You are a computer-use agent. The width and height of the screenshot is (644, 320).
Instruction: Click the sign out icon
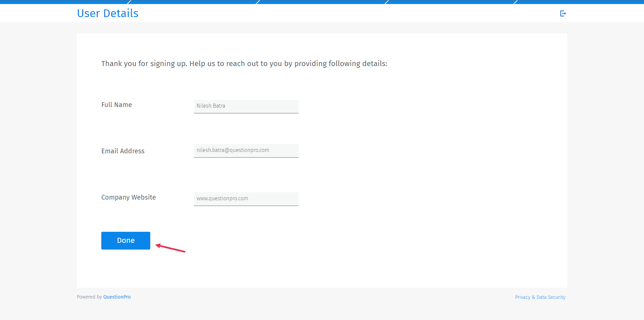(x=563, y=13)
